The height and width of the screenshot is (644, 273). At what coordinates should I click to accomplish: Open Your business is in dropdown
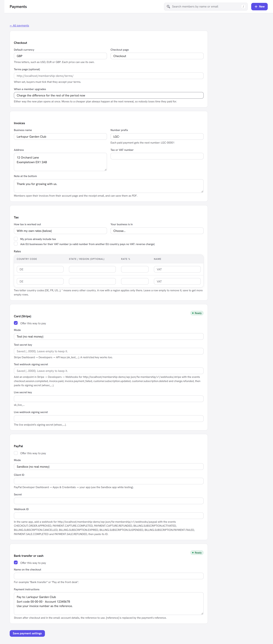click(x=157, y=231)
